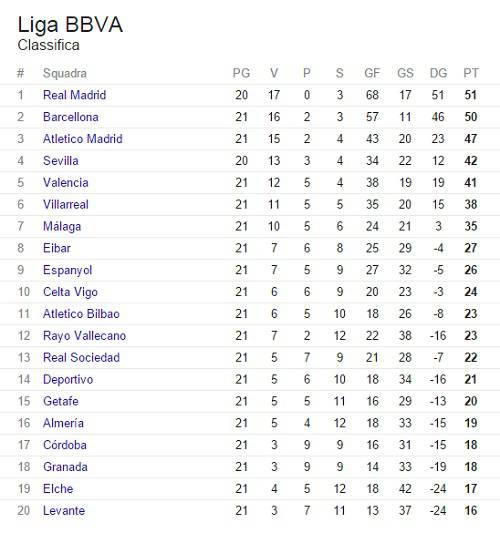500x533 pixels.
Task: Click the Espanyol team link
Action: 68,270
